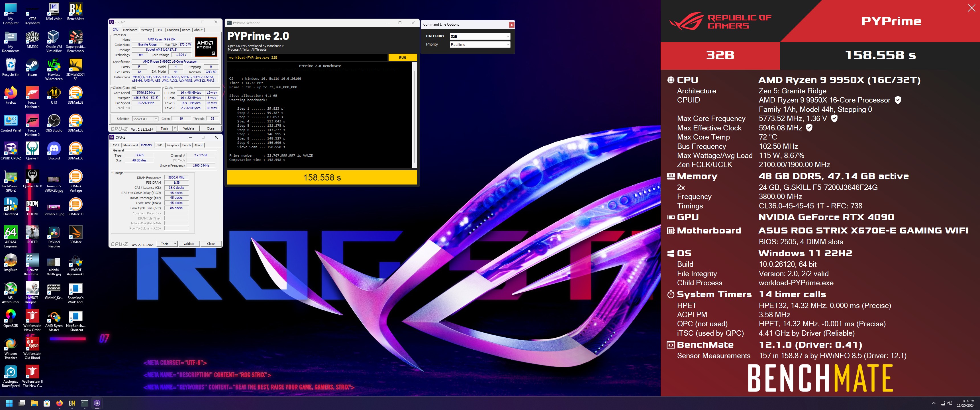This screenshot has height=410, width=980.
Task: Open the Recycle Bin
Action: click(x=11, y=68)
